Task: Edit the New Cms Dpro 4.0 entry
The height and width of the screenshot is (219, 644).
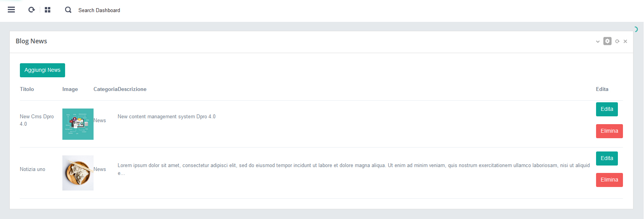Action: 607,109
